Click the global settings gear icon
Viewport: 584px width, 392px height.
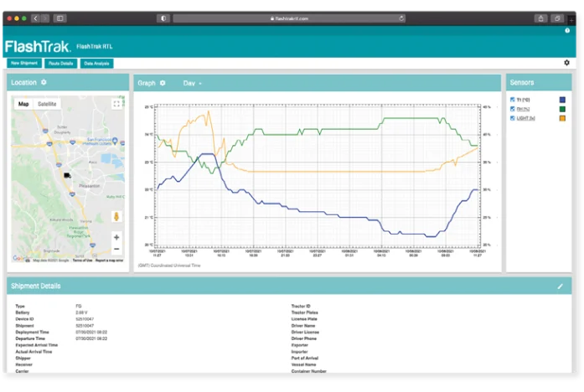566,63
